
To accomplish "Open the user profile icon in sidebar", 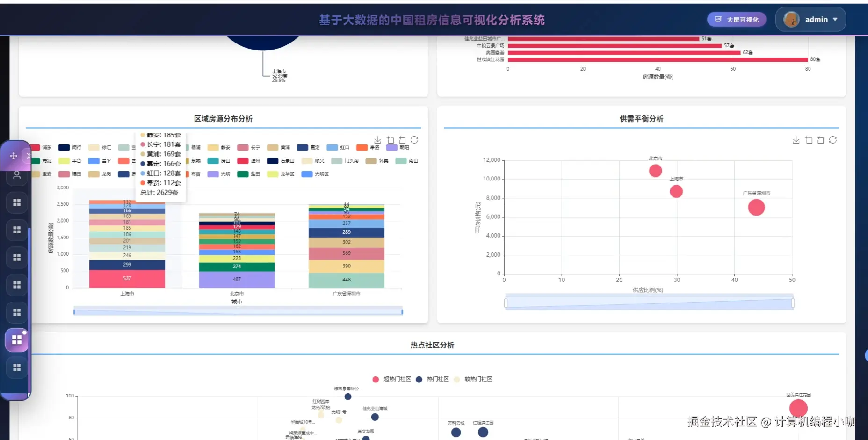I will point(17,176).
